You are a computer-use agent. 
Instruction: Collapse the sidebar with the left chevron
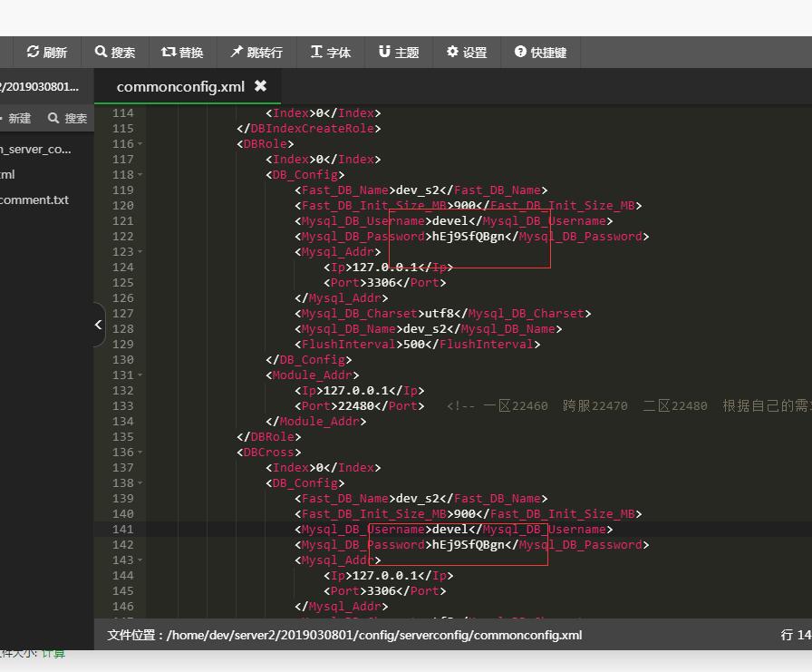(99, 325)
